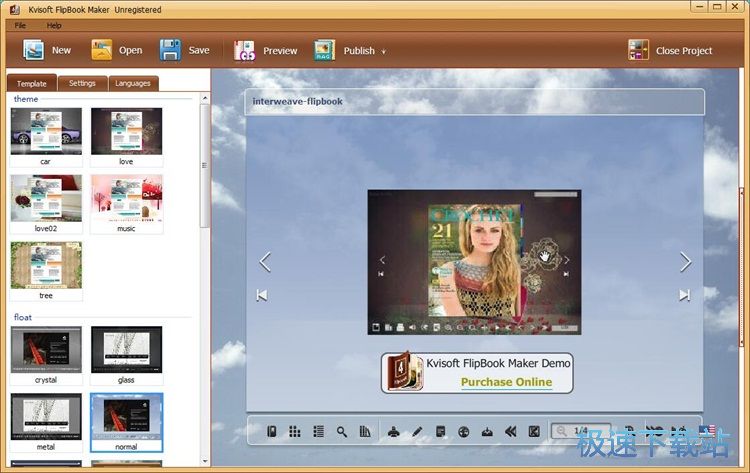Click the search magnifier in bottom toolbar
This screenshot has width=750, height=473.
(342, 432)
